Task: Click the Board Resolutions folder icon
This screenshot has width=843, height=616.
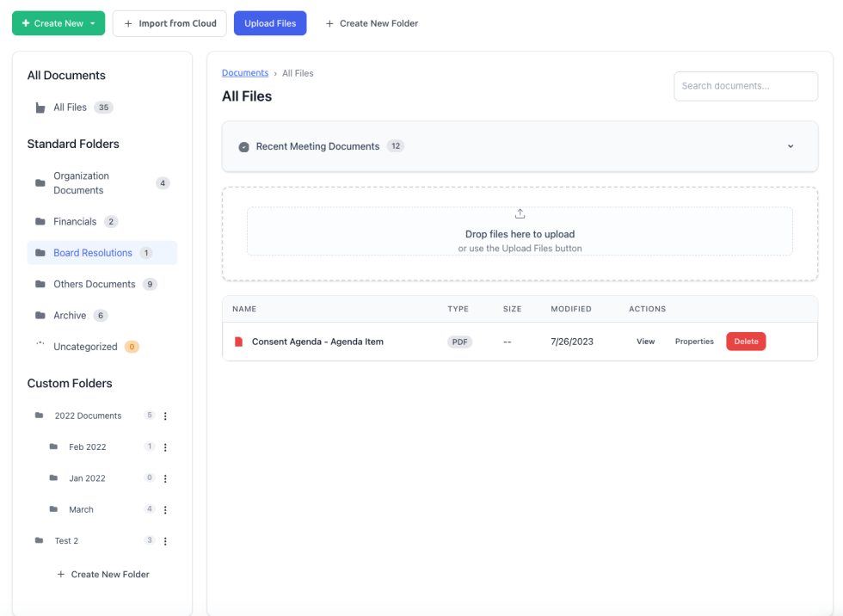Action: coord(40,253)
